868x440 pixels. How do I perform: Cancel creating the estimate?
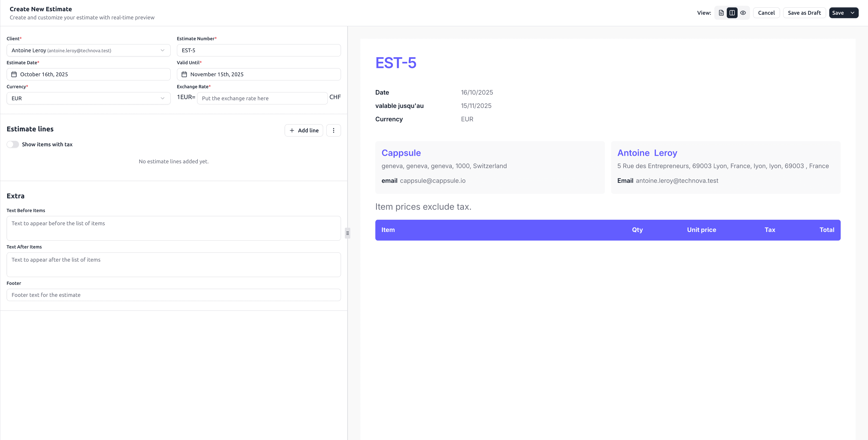tap(766, 12)
